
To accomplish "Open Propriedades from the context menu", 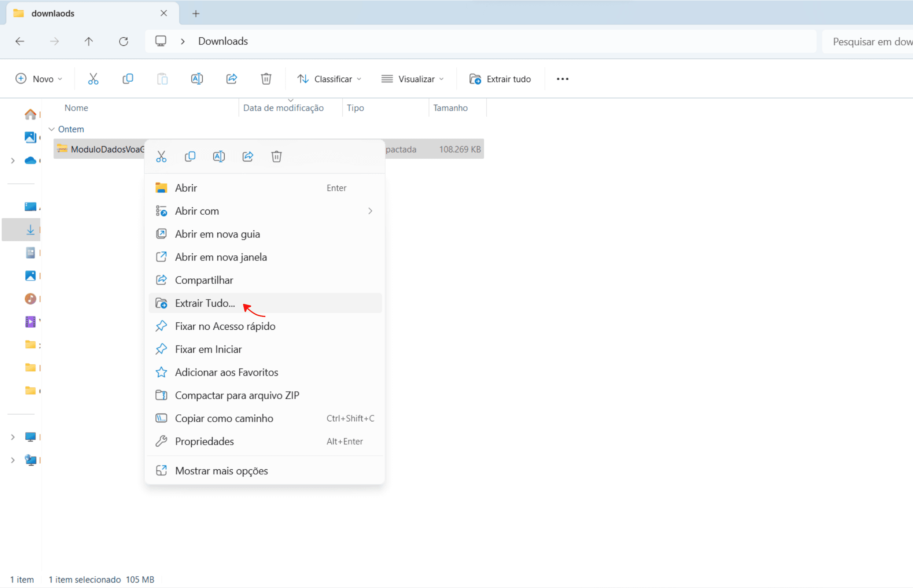I will pos(265,441).
